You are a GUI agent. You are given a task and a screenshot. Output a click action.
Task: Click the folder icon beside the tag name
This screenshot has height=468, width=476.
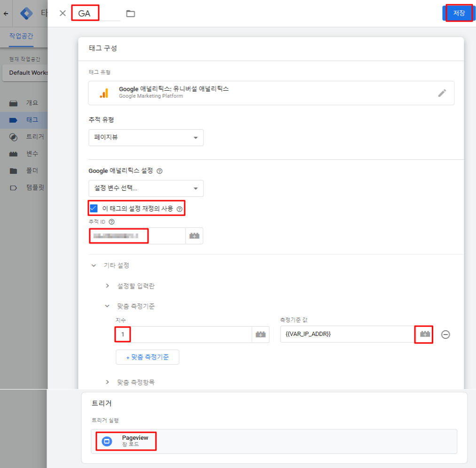pos(130,13)
